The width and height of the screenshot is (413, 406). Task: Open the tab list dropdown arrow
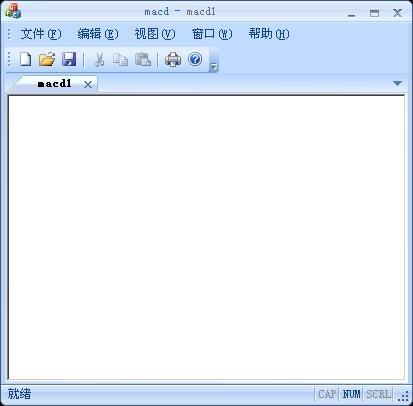[x=397, y=83]
